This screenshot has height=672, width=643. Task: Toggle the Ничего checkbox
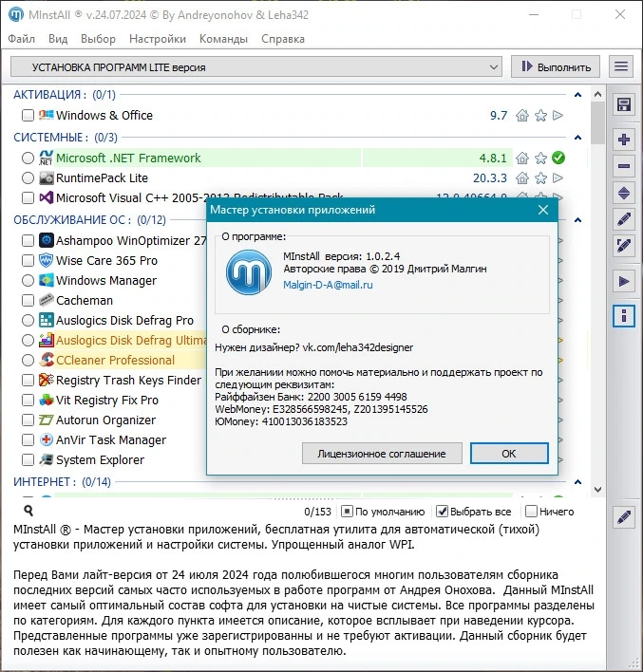(x=531, y=512)
